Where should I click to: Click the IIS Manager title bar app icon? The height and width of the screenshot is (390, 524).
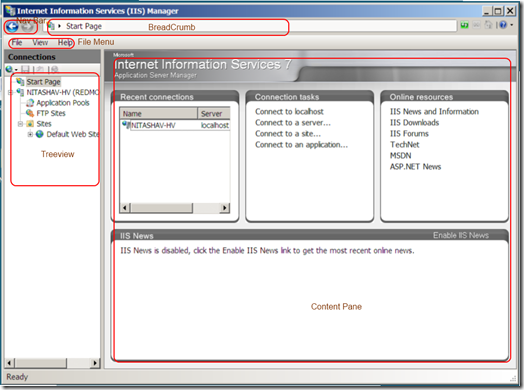pyautogui.click(x=10, y=11)
